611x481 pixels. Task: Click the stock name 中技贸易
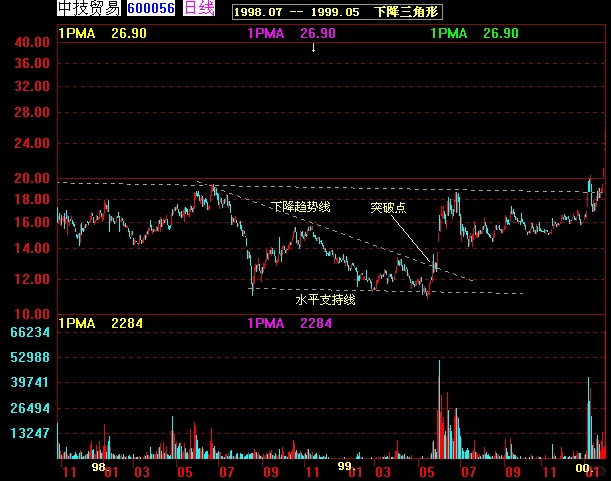(x=89, y=8)
